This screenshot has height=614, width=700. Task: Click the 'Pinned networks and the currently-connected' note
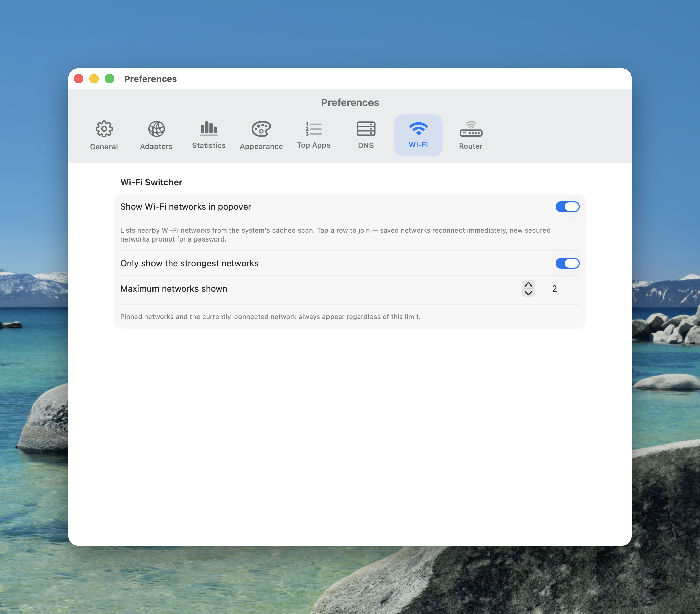pyautogui.click(x=270, y=317)
